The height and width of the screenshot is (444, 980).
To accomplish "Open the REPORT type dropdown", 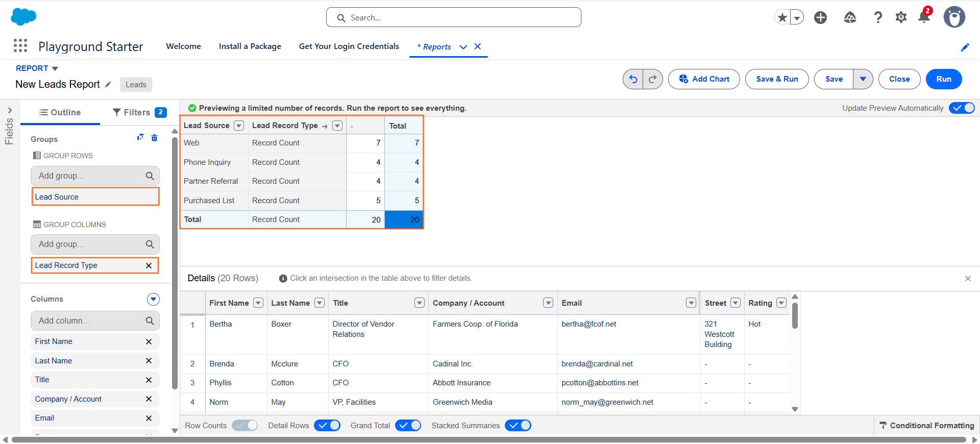I will pyautogui.click(x=55, y=68).
